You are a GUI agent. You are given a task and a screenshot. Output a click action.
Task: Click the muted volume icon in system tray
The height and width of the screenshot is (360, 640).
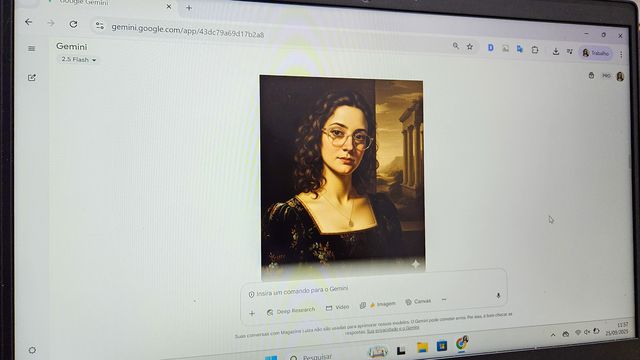point(587,332)
